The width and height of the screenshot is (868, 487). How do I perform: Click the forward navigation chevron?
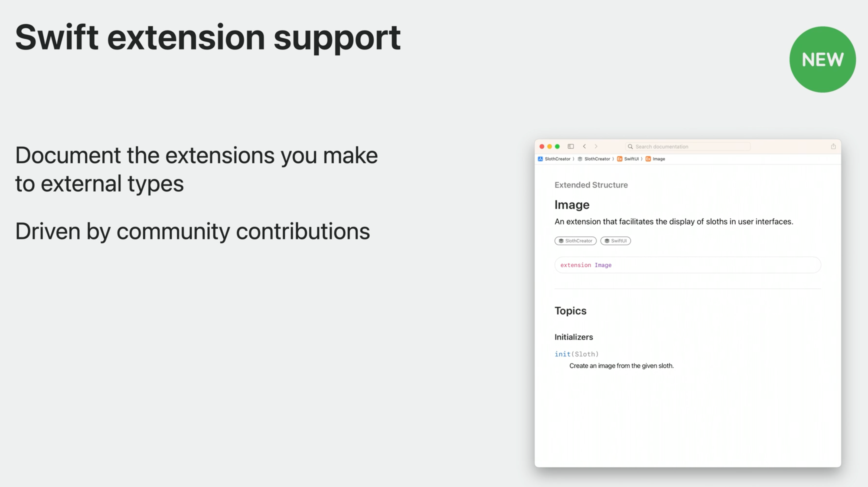point(597,146)
